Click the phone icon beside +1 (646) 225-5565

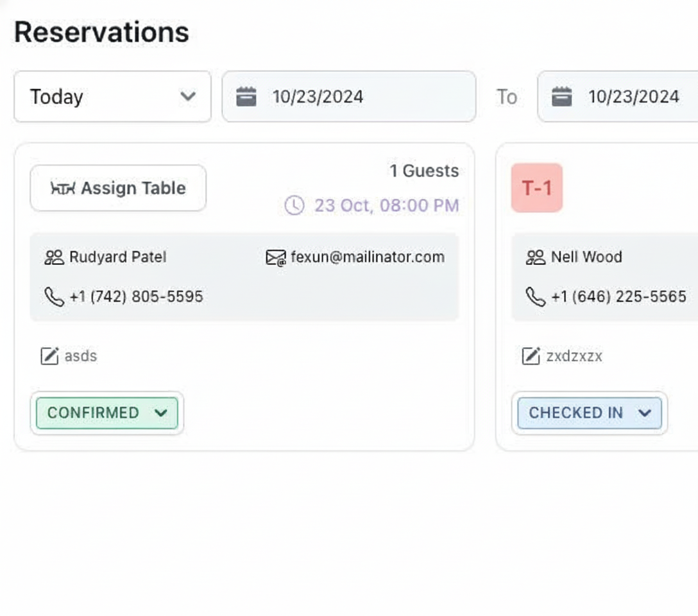pos(535,296)
